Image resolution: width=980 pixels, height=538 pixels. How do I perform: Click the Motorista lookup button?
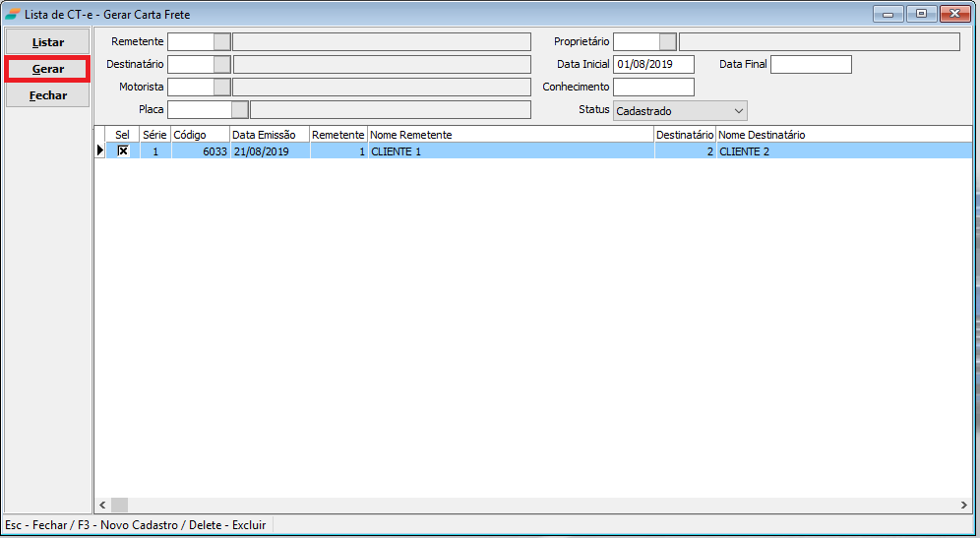point(222,87)
